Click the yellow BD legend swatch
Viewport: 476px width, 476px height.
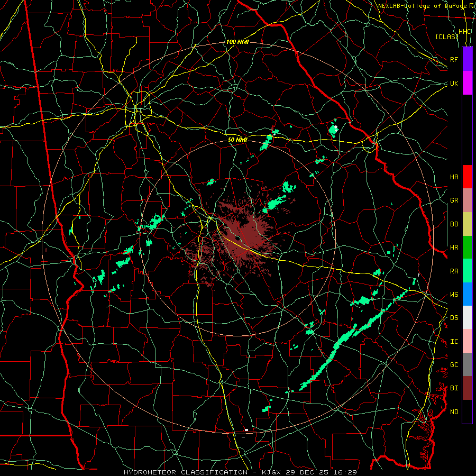point(467,224)
